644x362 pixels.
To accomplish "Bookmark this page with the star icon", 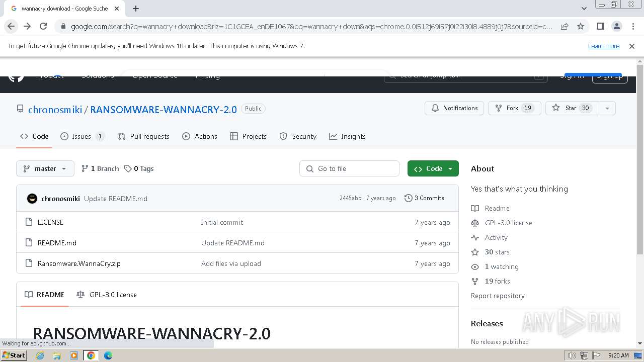I will pos(581,27).
